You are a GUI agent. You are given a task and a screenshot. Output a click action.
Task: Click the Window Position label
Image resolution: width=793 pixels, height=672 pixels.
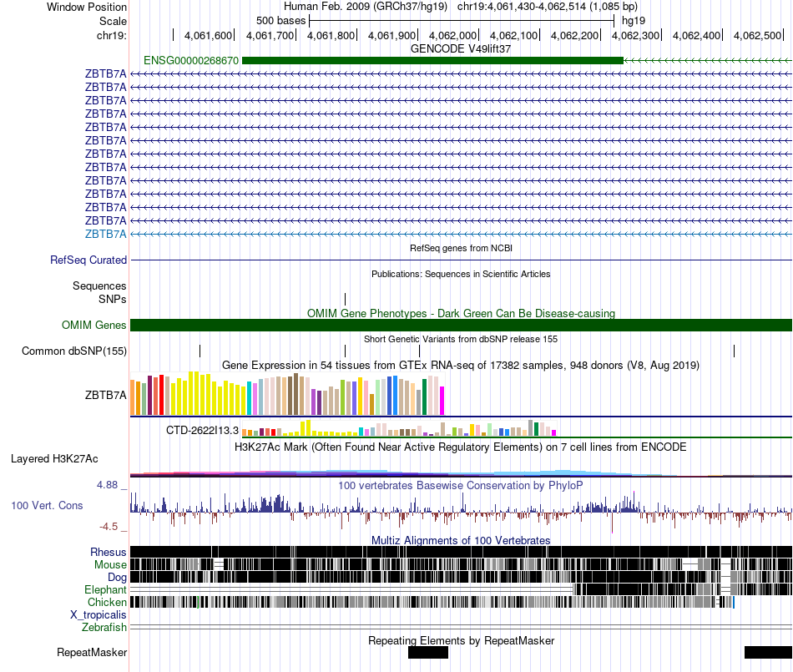pyautogui.click(x=87, y=7)
